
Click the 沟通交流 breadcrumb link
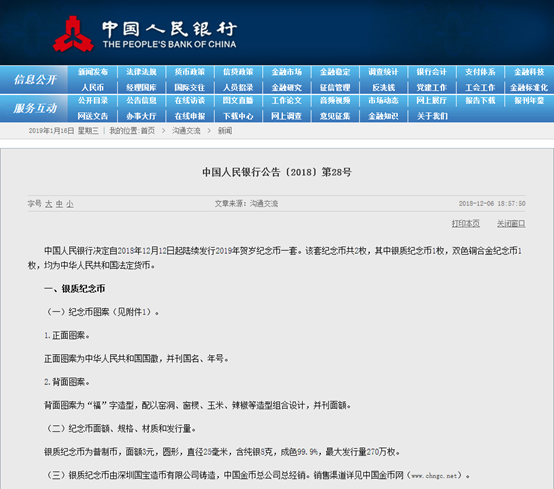point(186,131)
